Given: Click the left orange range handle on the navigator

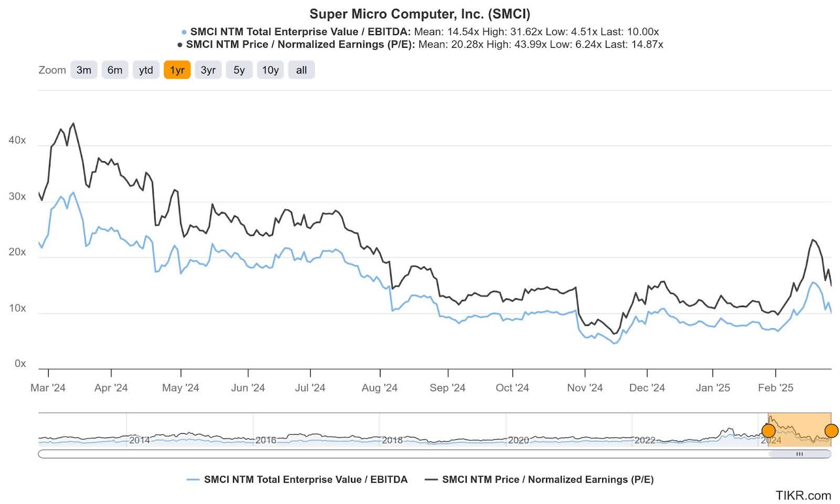Looking at the screenshot, I should (x=769, y=432).
